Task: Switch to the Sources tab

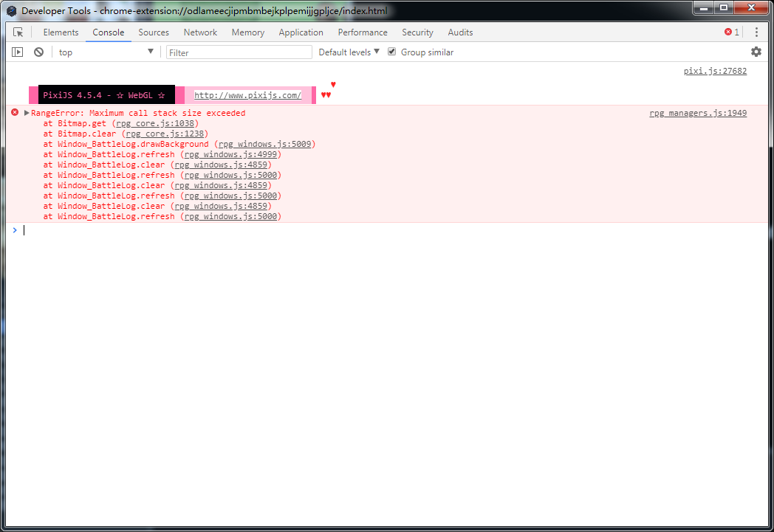Action: (x=154, y=32)
